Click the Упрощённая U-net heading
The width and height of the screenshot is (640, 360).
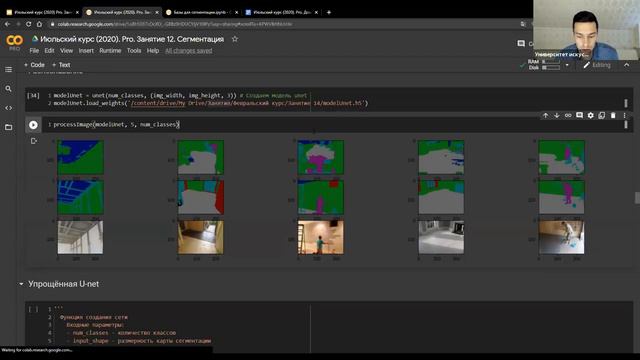pos(63,284)
